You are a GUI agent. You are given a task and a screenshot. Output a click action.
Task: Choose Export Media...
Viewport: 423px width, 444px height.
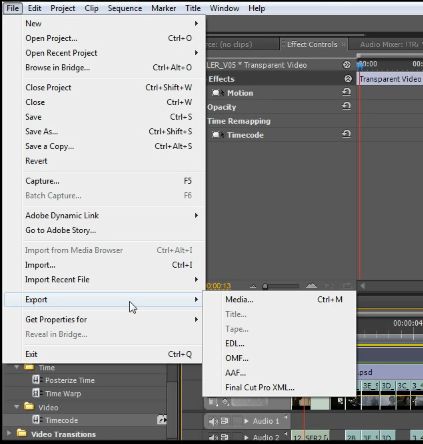click(279, 299)
